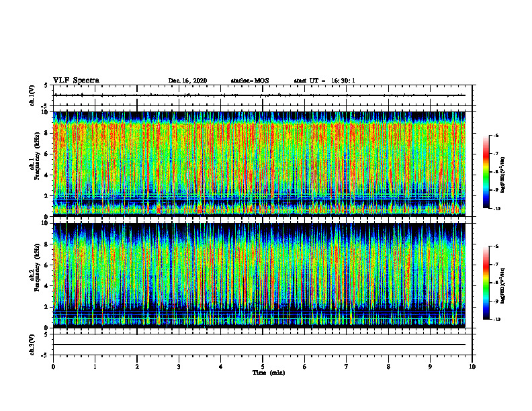Click the "-7" tick on ch.1 colorbar
This screenshot has width=532, height=411.
[x=496, y=154]
